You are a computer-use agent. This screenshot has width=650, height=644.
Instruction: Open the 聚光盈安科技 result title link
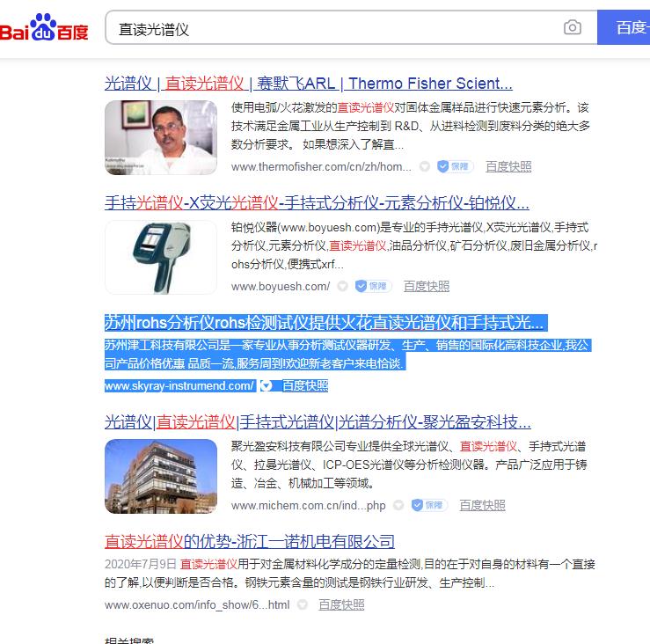click(318, 421)
